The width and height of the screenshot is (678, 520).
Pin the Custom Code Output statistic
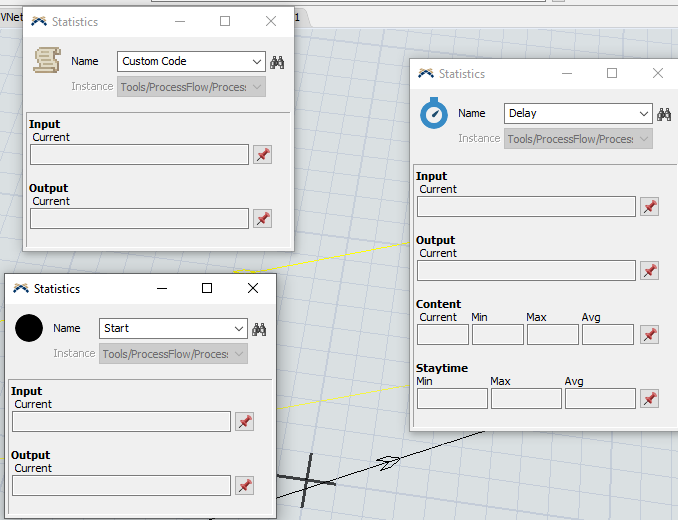click(262, 219)
